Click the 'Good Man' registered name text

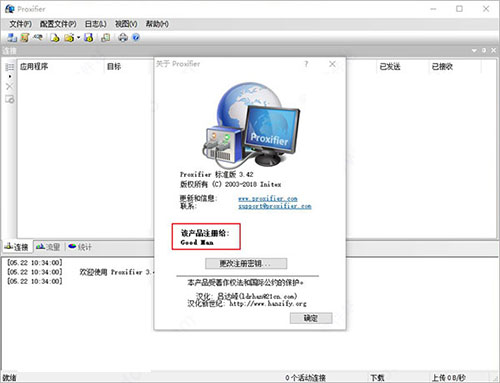(x=197, y=242)
